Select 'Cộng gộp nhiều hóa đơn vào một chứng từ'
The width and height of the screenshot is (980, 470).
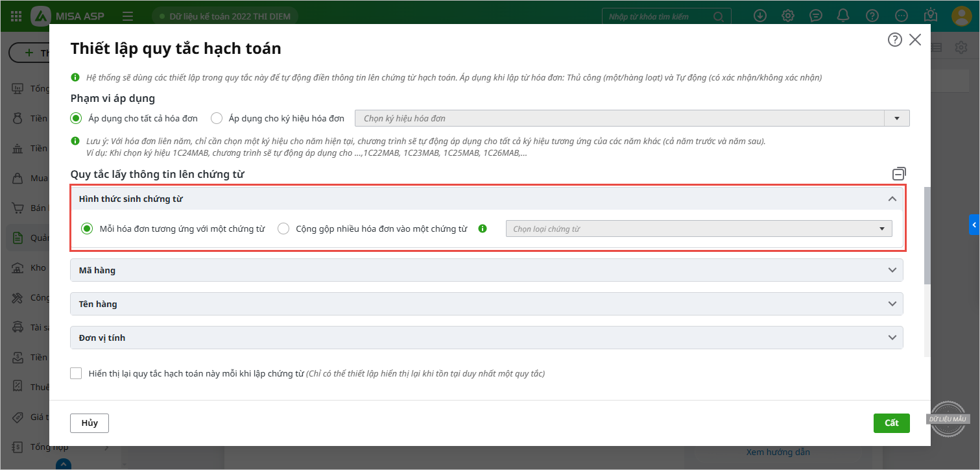pos(283,229)
